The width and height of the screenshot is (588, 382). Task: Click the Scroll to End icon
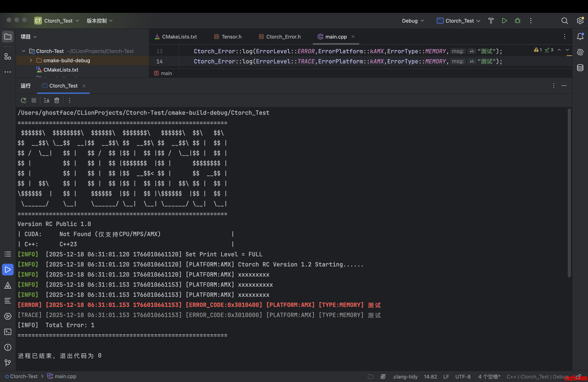coord(46,100)
